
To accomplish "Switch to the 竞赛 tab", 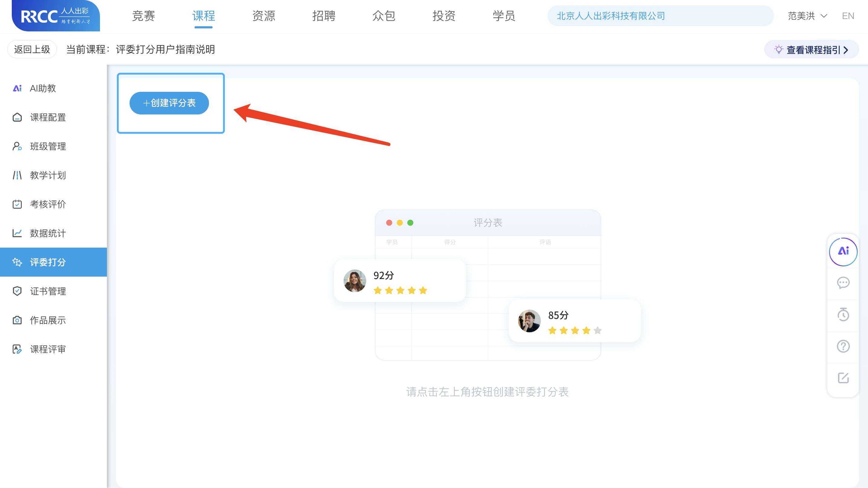I will click(143, 16).
